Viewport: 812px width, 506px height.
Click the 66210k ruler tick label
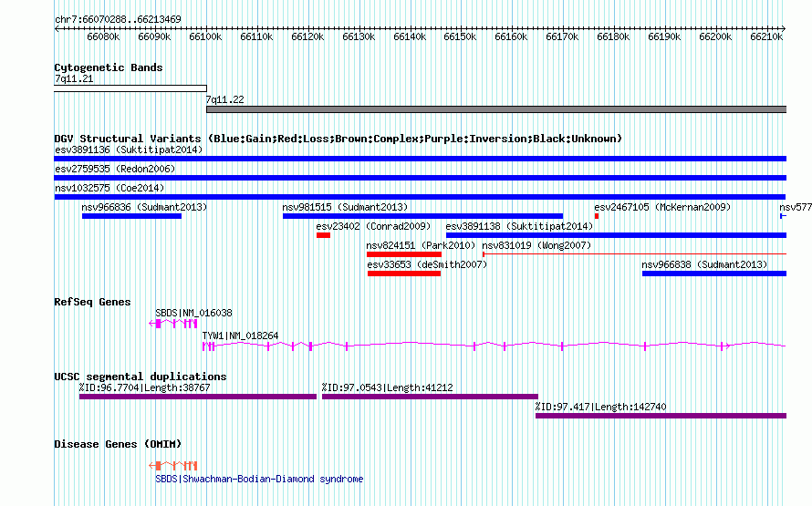point(766,36)
